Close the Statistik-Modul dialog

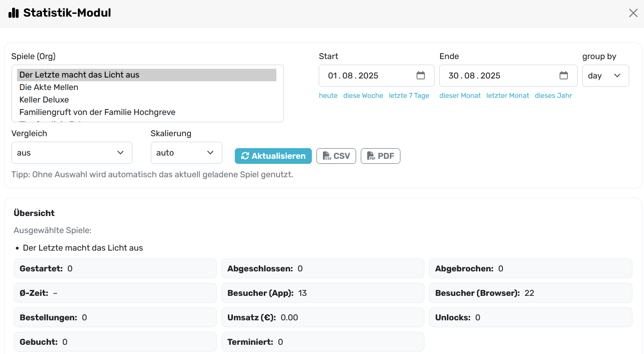pos(633,13)
